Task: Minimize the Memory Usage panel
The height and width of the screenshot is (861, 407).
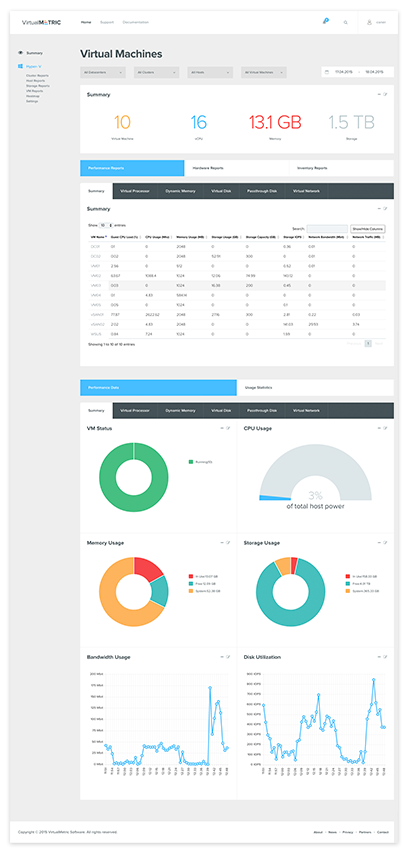Action: pos(221,543)
